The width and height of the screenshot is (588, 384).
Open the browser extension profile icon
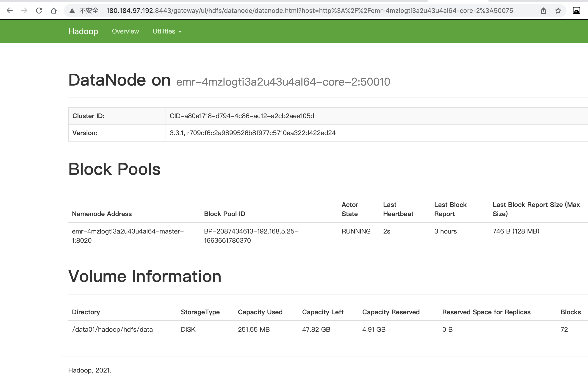[576, 11]
